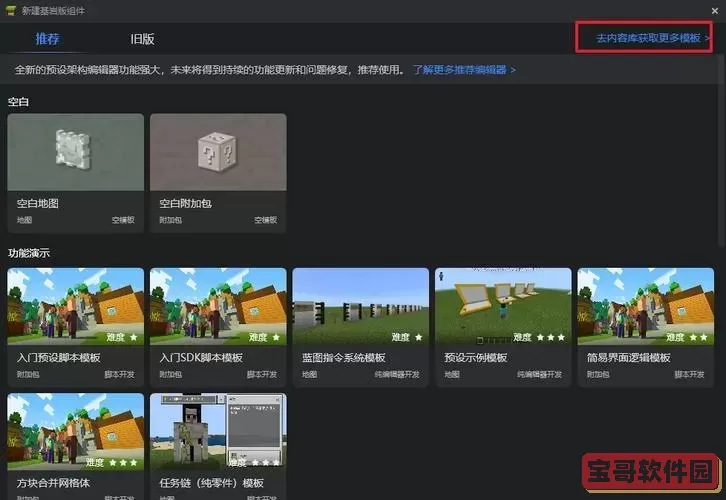This screenshot has height=500, width=726.
Task: Click 空模板 tag under 空白附加包
Action: pyautogui.click(x=266, y=220)
